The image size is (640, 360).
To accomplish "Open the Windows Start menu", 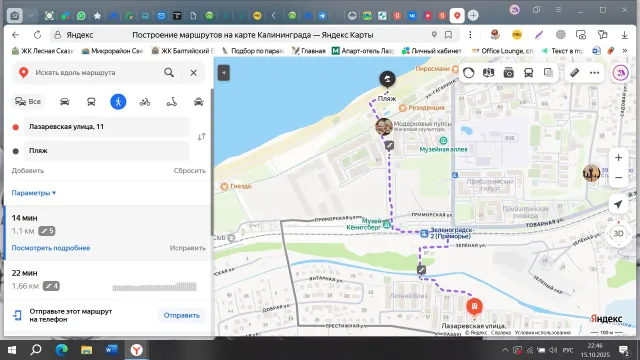I will pos(12,350).
